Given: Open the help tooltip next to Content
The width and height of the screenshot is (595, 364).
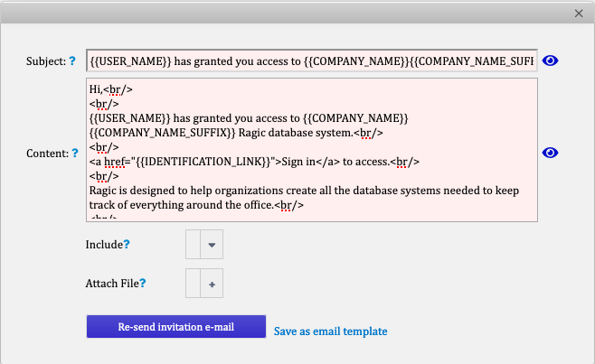Looking at the screenshot, I should click(75, 153).
